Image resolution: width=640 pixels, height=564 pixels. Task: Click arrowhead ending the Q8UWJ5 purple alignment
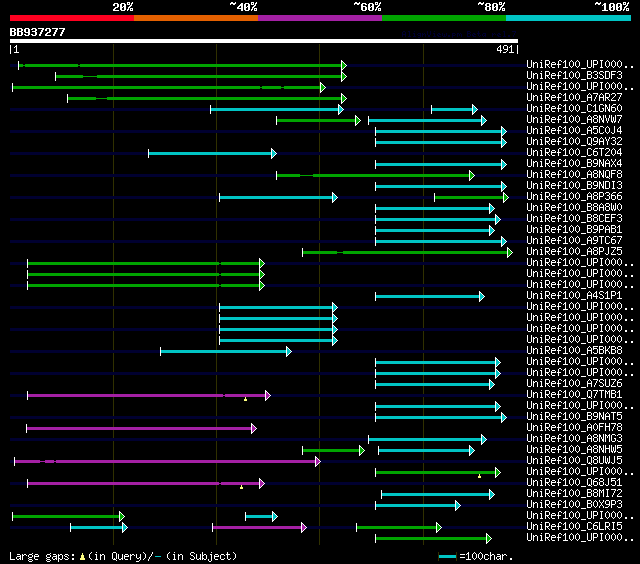318,462
